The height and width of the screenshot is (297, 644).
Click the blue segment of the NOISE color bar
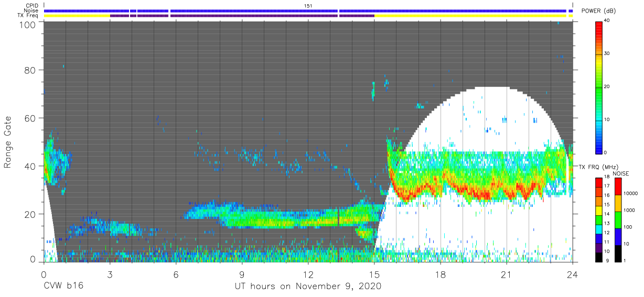(x=618, y=236)
